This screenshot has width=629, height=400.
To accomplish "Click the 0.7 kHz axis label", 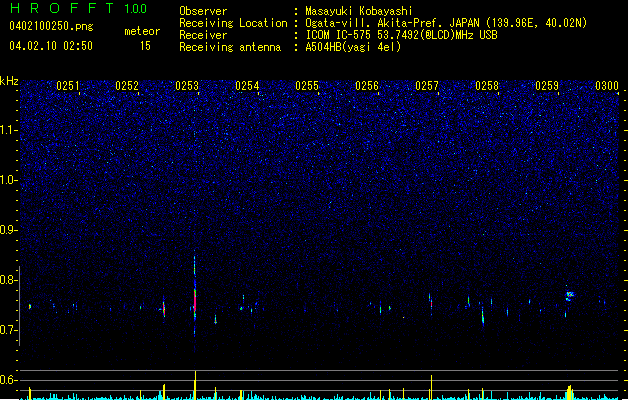I will (9, 330).
